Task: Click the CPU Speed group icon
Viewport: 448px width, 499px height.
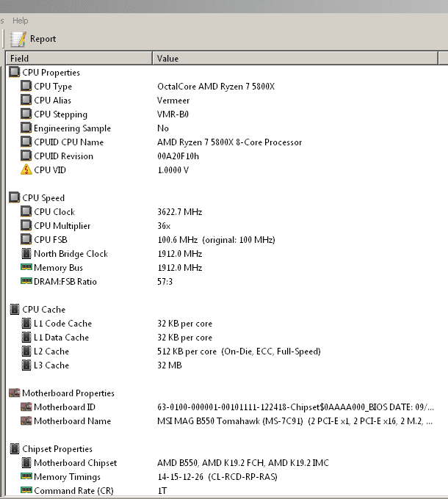Action: pos(15,197)
